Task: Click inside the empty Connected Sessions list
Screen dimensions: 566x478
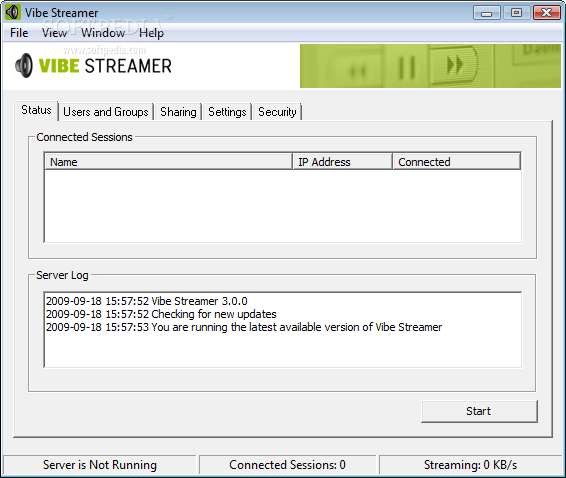Action: (x=283, y=206)
